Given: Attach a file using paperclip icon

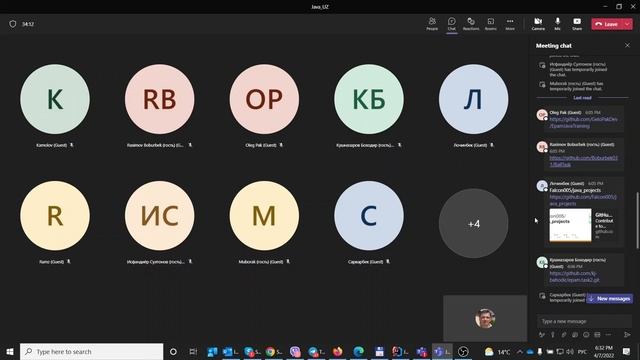Looking at the screenshot, I should click(564, 335).
